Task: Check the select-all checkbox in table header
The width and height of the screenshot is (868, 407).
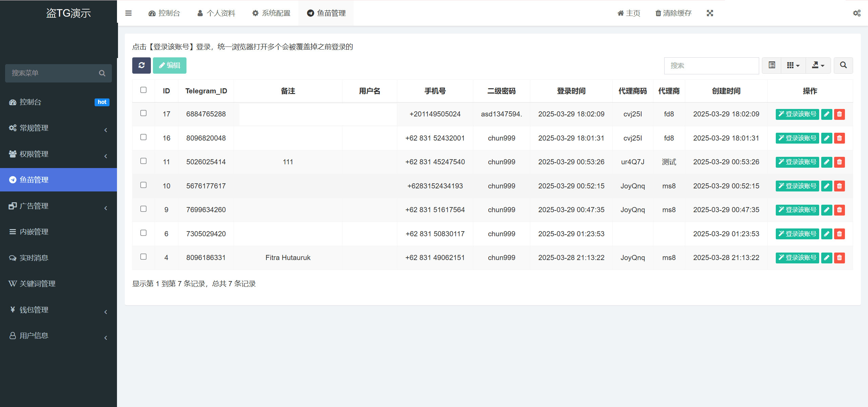Action: point(143,90)
